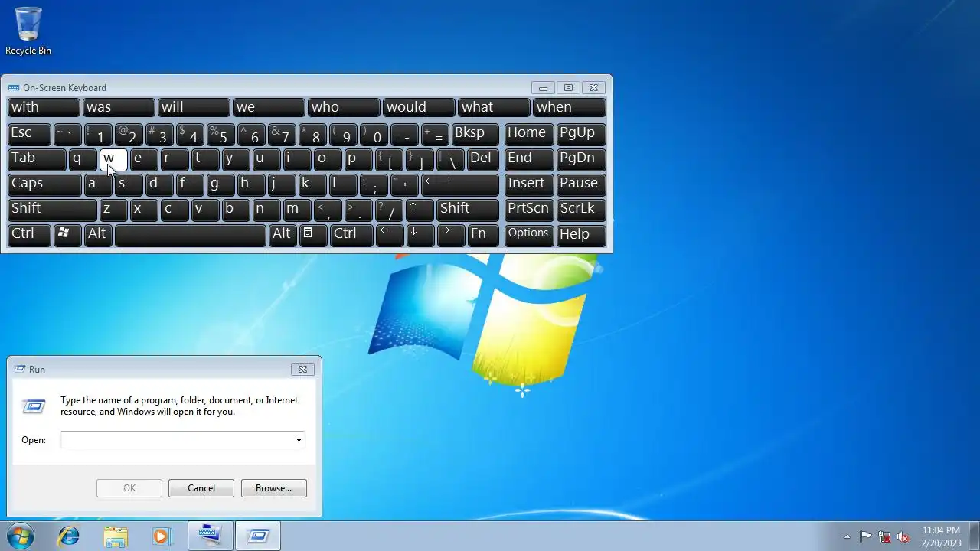Click Browse... in the Run dialog
980x551 pixels.
pos(273,488)
